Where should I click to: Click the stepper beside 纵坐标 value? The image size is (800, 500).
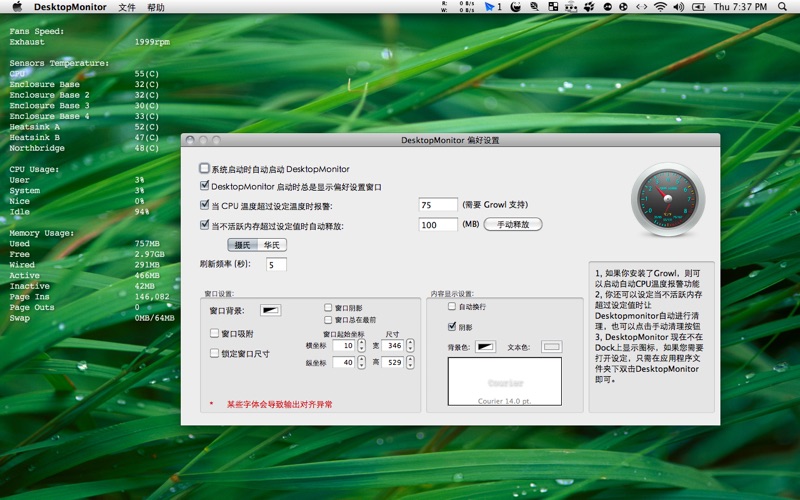point(362,362)
